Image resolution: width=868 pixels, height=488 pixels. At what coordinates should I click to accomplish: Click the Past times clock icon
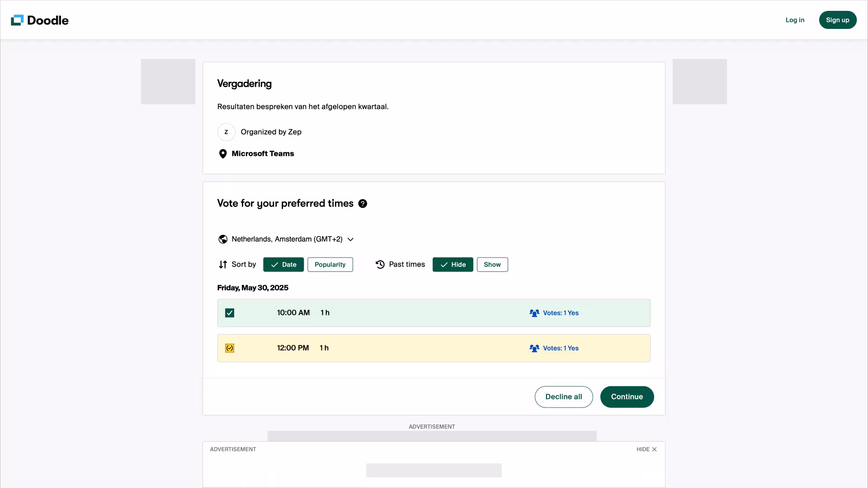380,264
